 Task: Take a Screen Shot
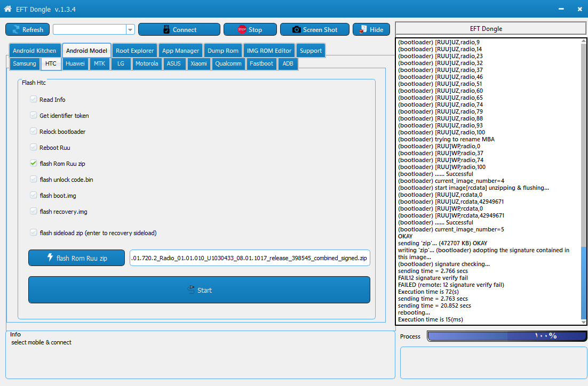coord(315,30)
